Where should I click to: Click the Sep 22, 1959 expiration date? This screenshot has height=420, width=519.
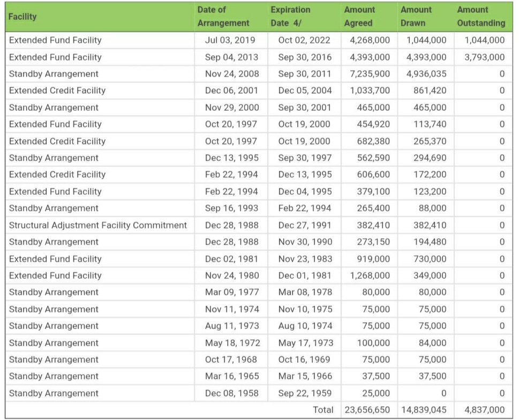(x=305, y=393)
